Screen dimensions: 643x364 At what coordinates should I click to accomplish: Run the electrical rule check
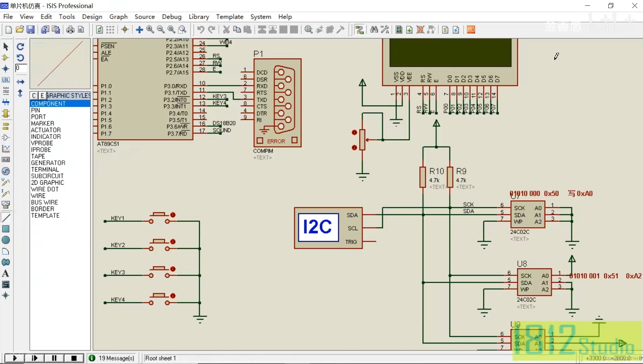(456, 30)
